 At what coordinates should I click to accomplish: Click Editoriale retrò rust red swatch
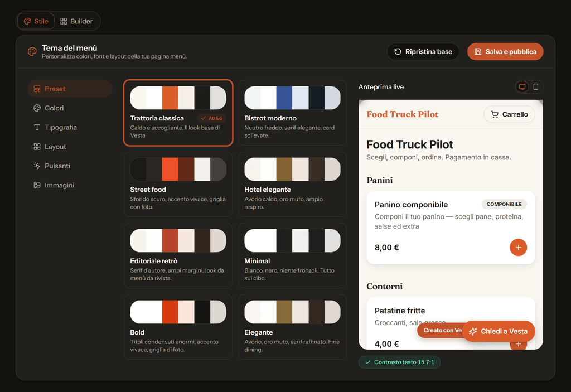coord(170,241)
